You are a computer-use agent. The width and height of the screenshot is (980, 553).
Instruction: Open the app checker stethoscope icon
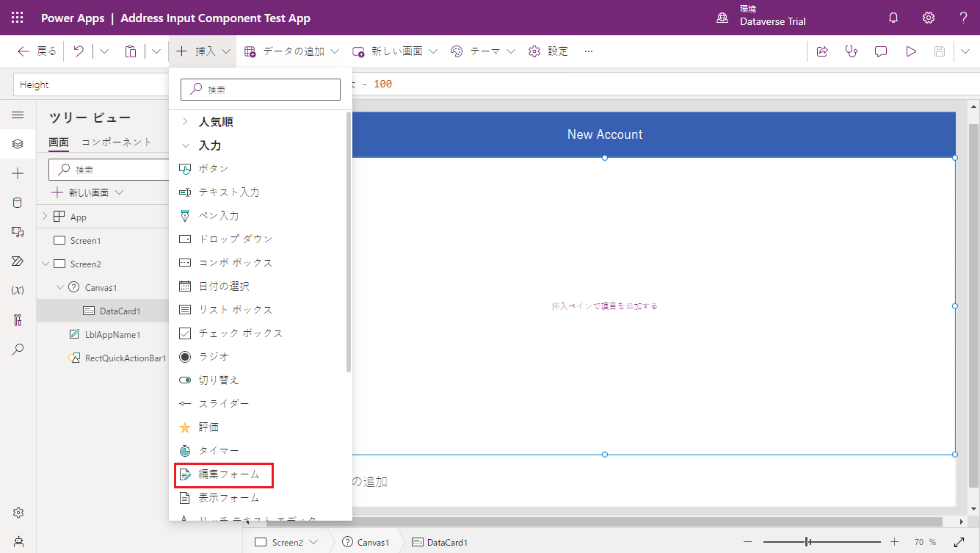pos(852,51)
